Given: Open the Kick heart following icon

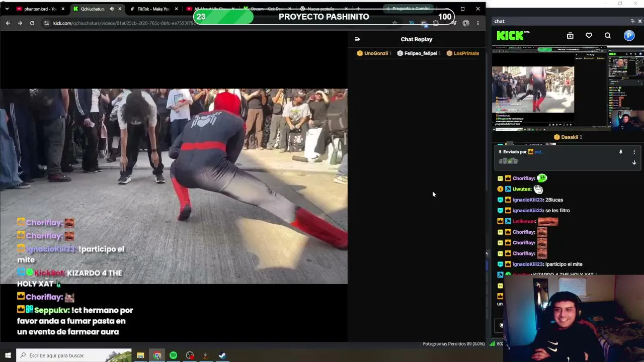Looking at the screenshot, I should point(589,36).
